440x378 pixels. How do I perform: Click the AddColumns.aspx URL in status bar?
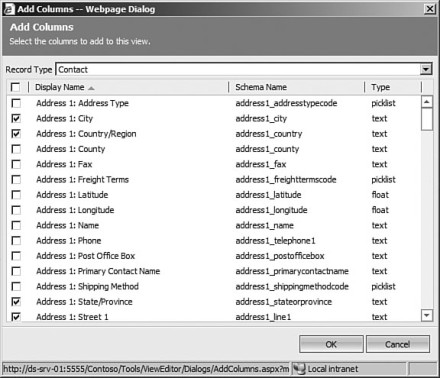click(146, 369)
